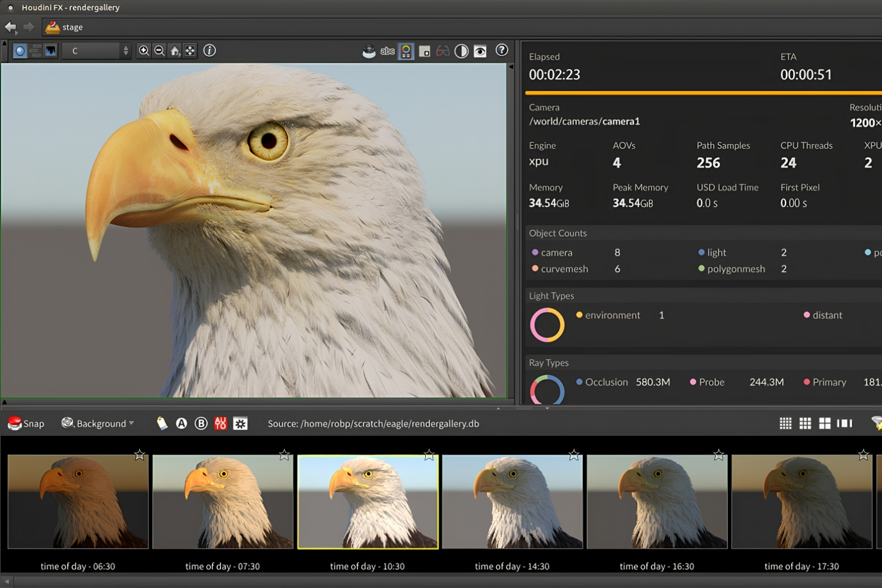Click the Path Samples value 256

click(x=709, y=163)
